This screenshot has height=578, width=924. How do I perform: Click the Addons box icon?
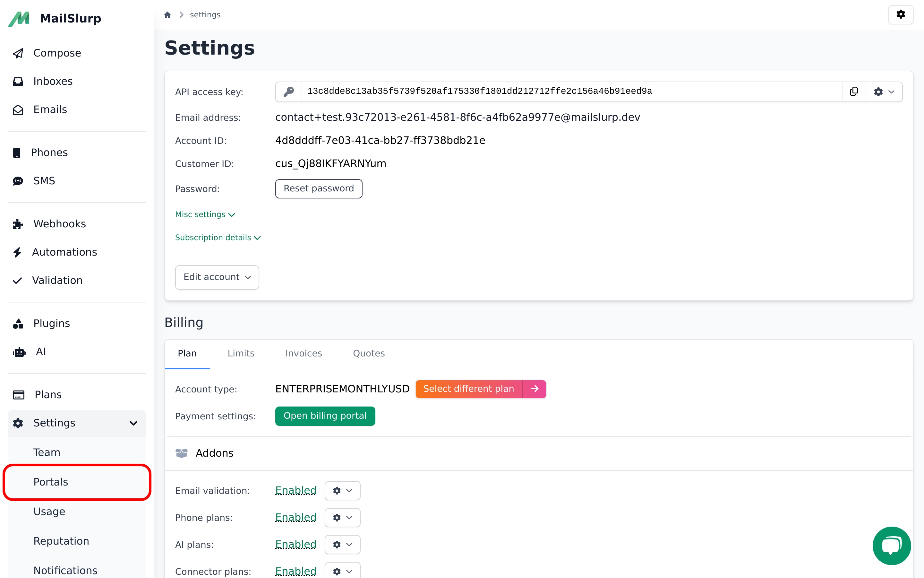coord(181,453)
